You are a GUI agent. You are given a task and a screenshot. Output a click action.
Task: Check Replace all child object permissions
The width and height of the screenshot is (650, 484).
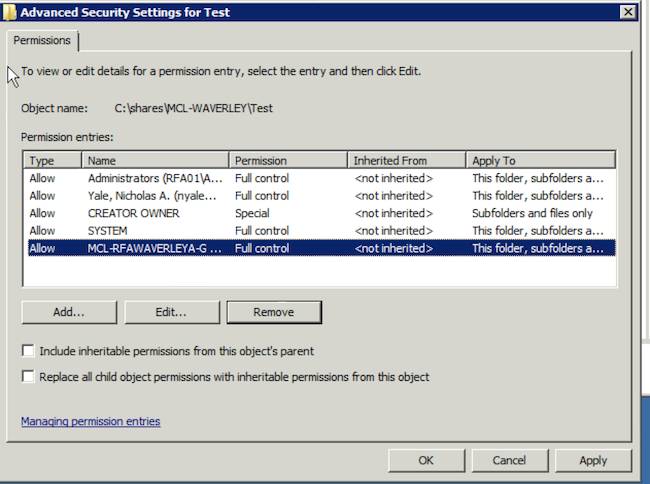pos(28,377)
